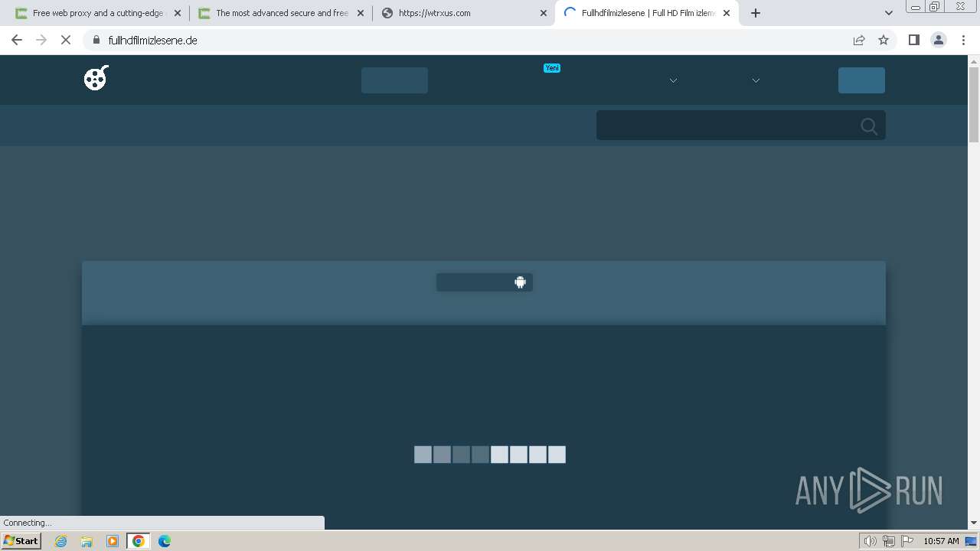
Task: Open the Windows Start menu
Action: [21, 541]
